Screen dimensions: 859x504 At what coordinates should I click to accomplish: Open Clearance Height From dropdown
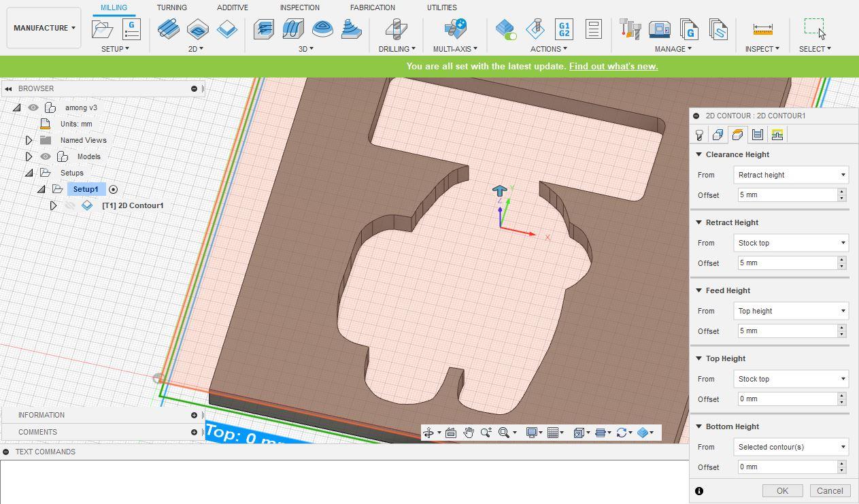(792, 175)
